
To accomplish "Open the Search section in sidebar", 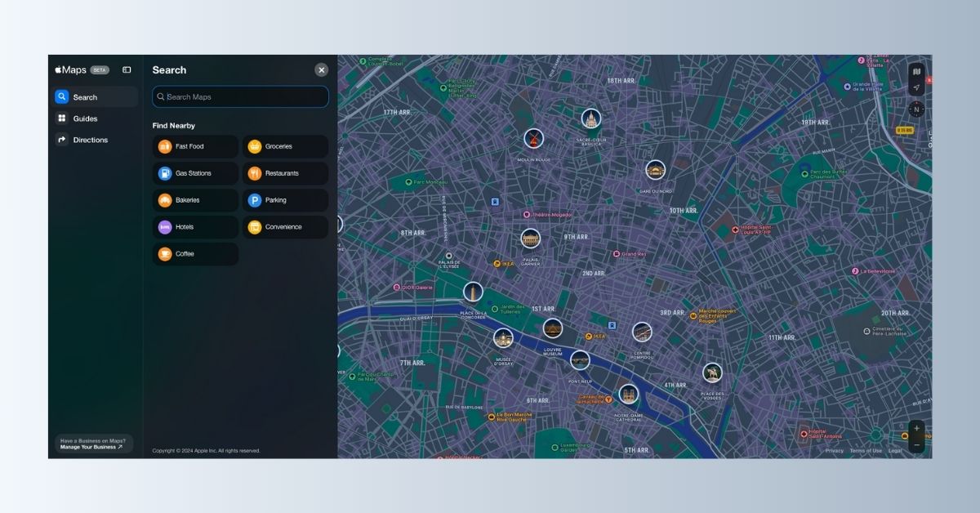I will (x=96, y=97).
